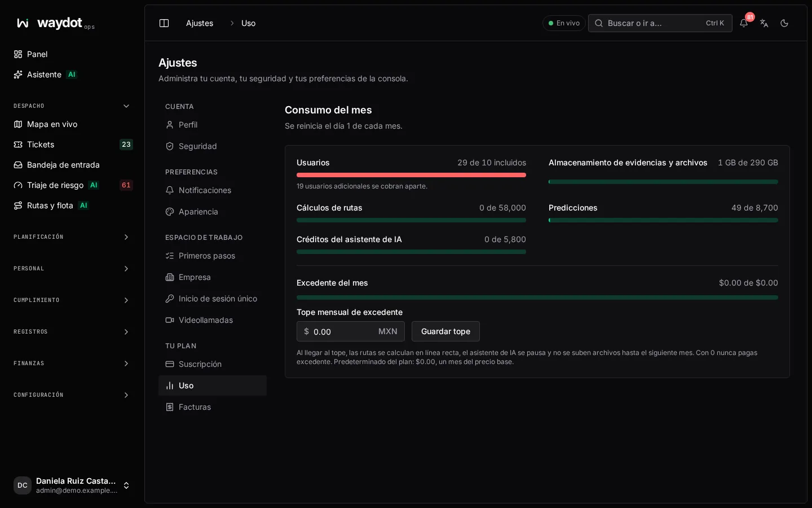The width and height of the screenshot is (812, 508).
Task: Open the language translation icon
Action: [x=764, y=23]
